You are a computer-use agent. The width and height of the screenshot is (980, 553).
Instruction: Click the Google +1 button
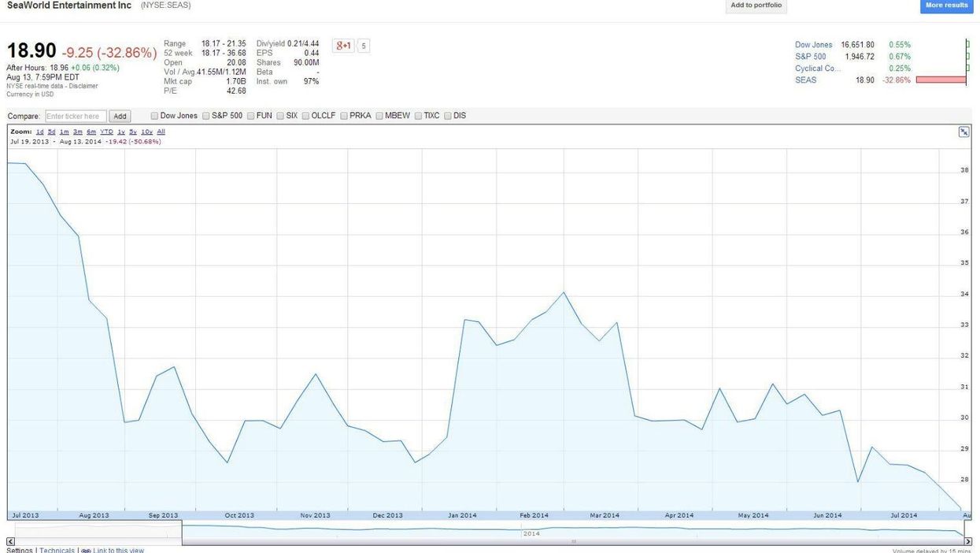click(343, 46)
